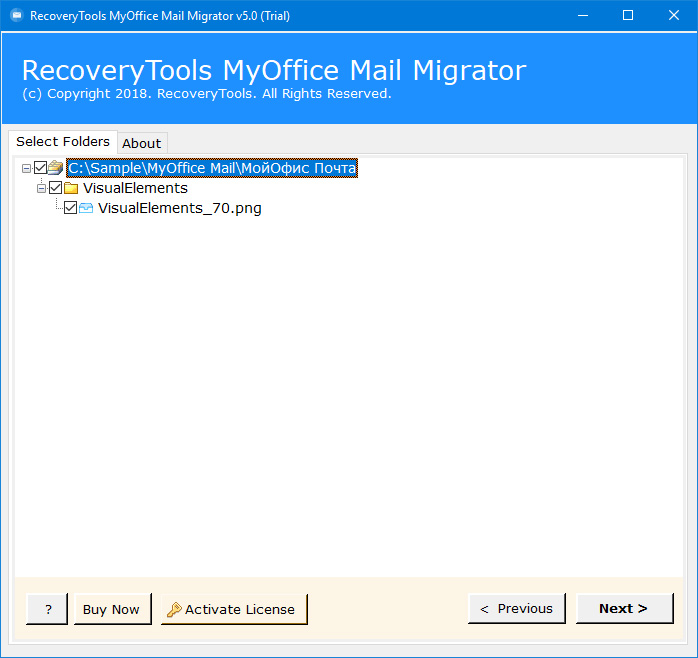Viewport: 698px width, 658px height.
Task: Click the inbox icon of VisualElements_70.png
Action: (x=86, y=208)
